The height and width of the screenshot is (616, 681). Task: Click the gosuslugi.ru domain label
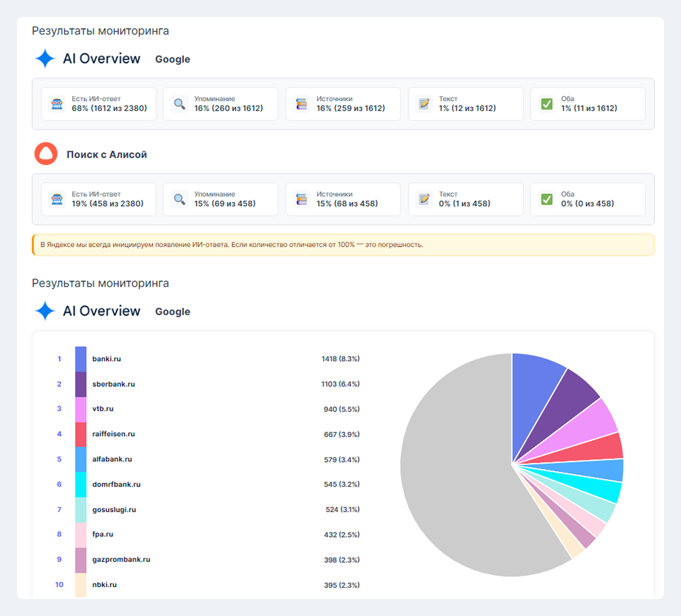point(114,510)
